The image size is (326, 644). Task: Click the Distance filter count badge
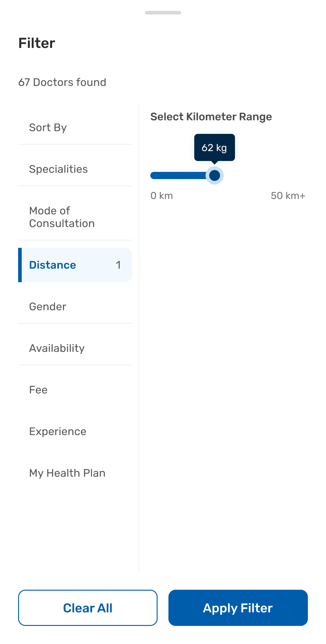(118, 265)
